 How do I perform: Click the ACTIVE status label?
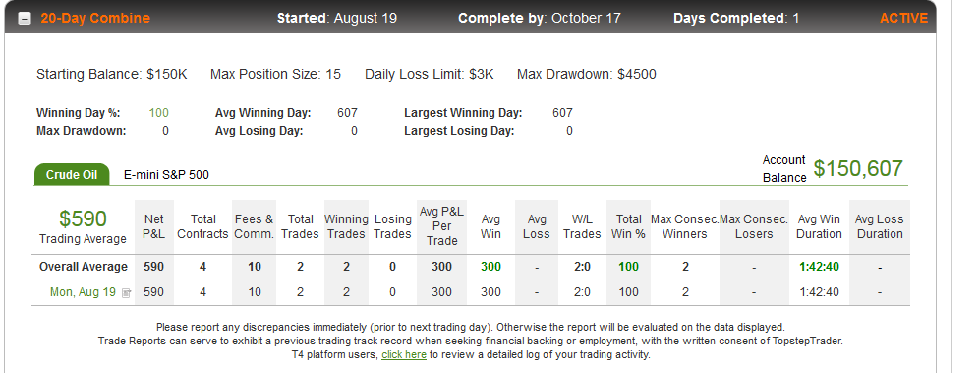click(903, 18)
